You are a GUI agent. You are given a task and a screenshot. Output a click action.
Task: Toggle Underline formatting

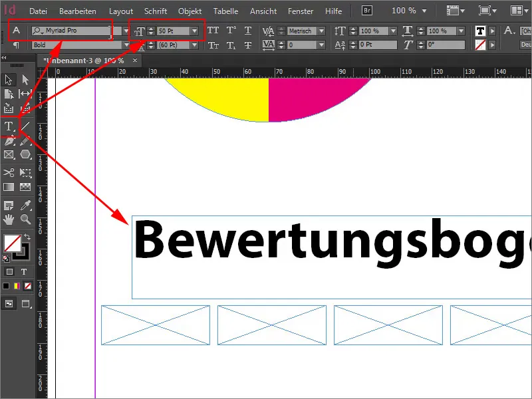(x=248, y=31)
